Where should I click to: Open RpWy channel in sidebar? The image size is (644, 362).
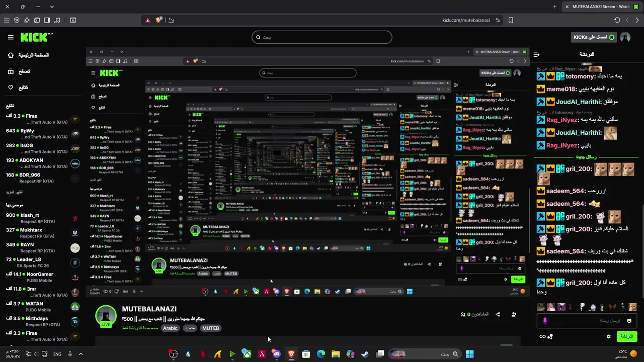coord(42,134)
